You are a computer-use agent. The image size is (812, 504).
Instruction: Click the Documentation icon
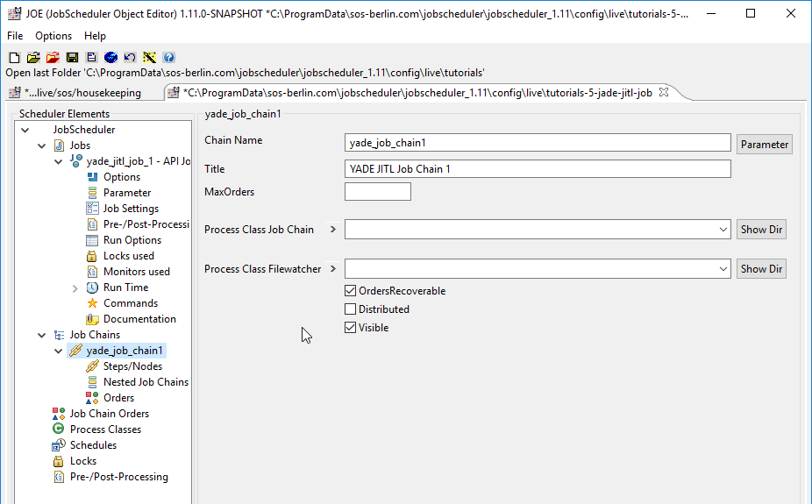coord(92,319)
